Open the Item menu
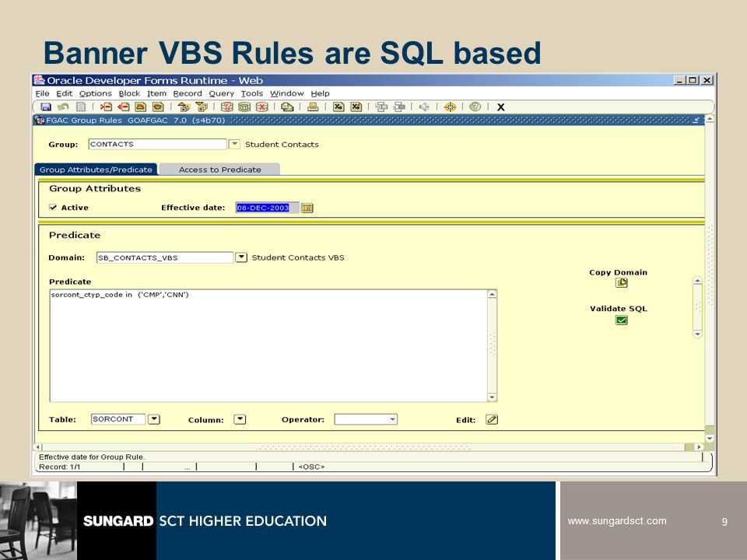Screen dimensions: 747x560 pyautogui.click(x=156, y=93)
